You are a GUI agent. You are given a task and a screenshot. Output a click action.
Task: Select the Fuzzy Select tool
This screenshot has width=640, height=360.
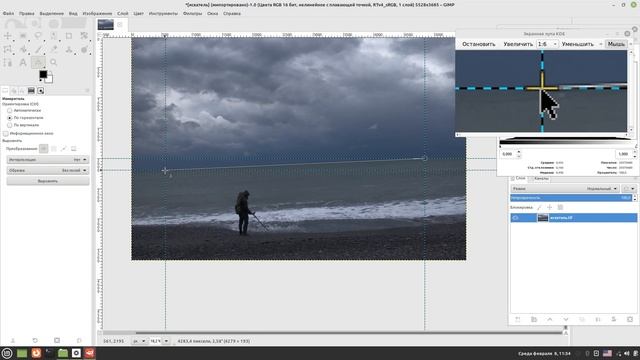(53, 36)
